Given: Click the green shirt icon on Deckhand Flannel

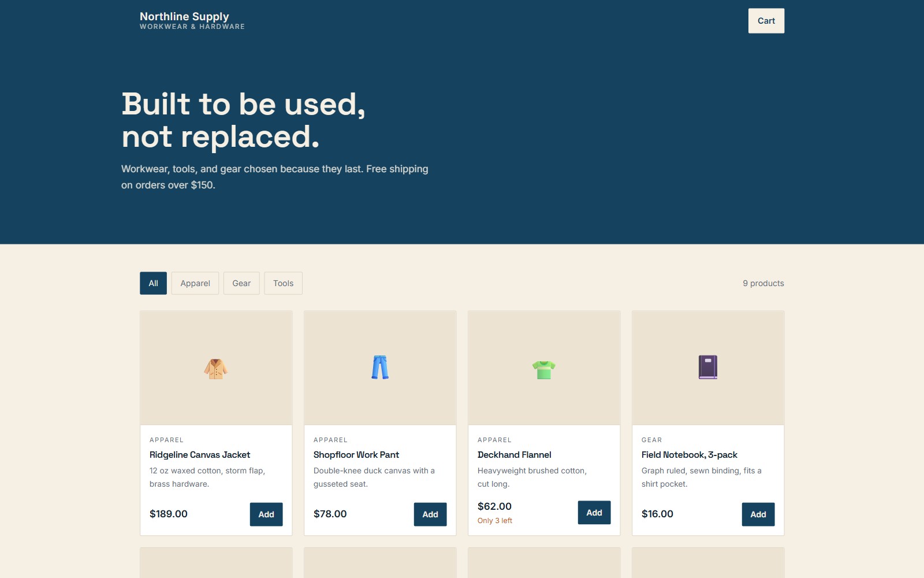Looking at the screenshot, I should (544, 369).
